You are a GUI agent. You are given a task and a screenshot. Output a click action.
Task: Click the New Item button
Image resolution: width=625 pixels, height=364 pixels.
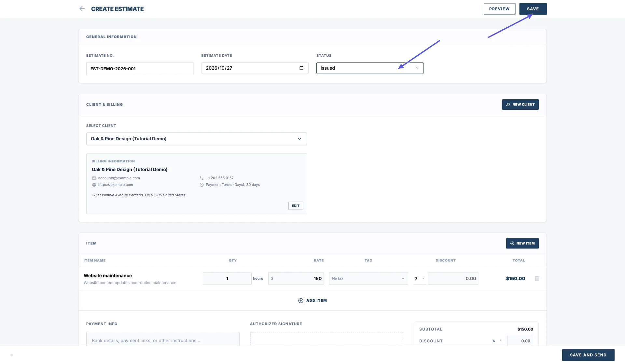522,243
